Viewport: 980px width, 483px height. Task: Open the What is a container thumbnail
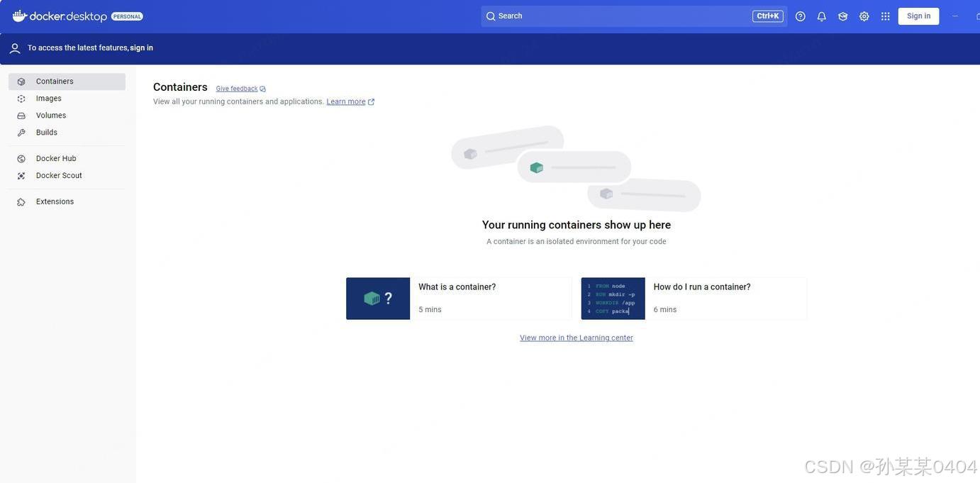(378, 299)
